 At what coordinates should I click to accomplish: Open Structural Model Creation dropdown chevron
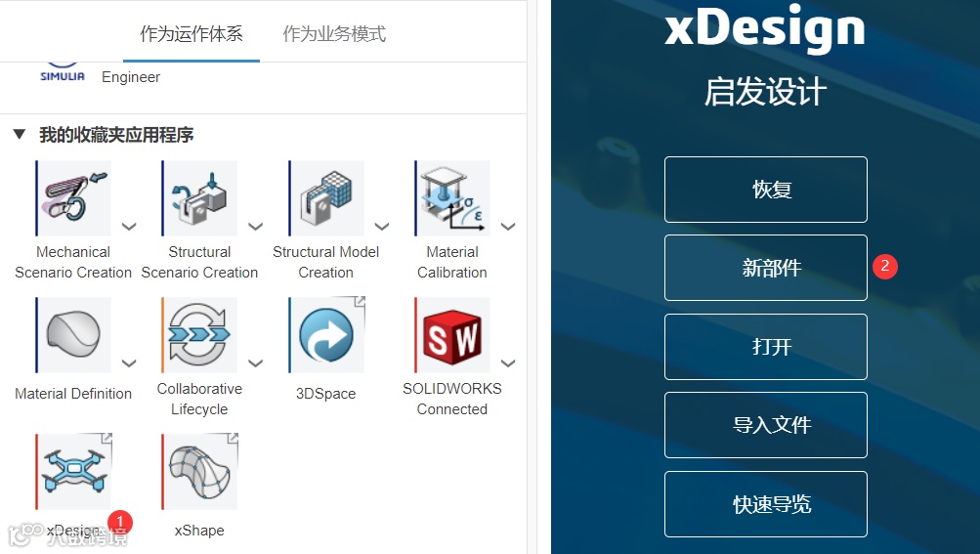382,227
